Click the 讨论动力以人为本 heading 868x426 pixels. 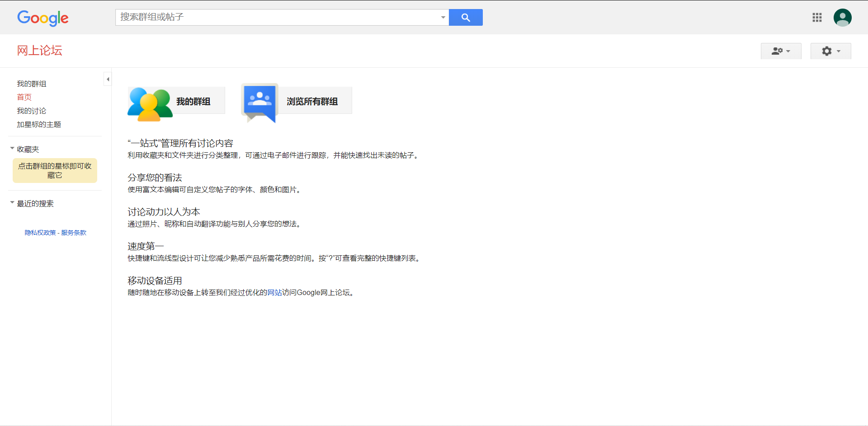(x=164, y=212)
